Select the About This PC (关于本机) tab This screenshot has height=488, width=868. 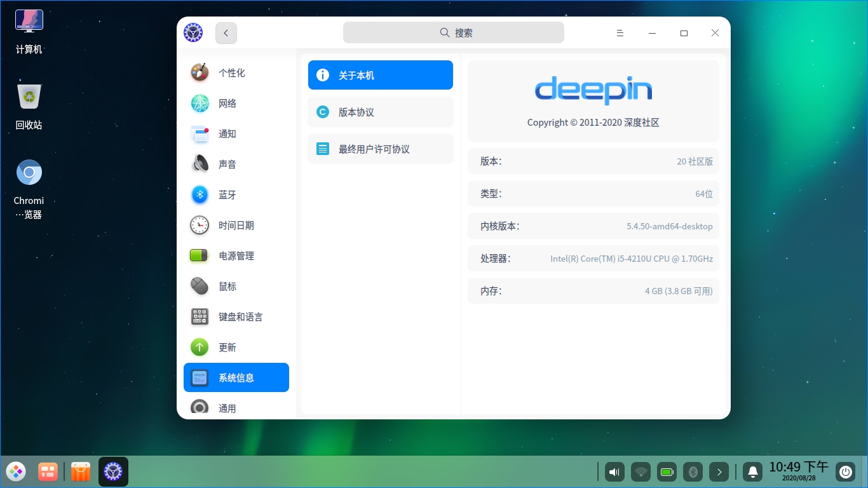(380, 75)
